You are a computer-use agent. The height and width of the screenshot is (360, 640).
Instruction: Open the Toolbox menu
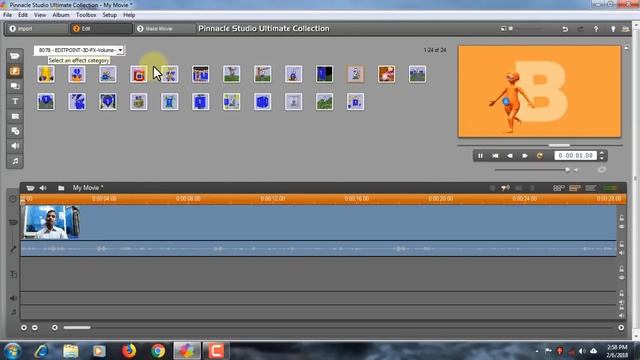pyautogui.click(x=86, y=15)
